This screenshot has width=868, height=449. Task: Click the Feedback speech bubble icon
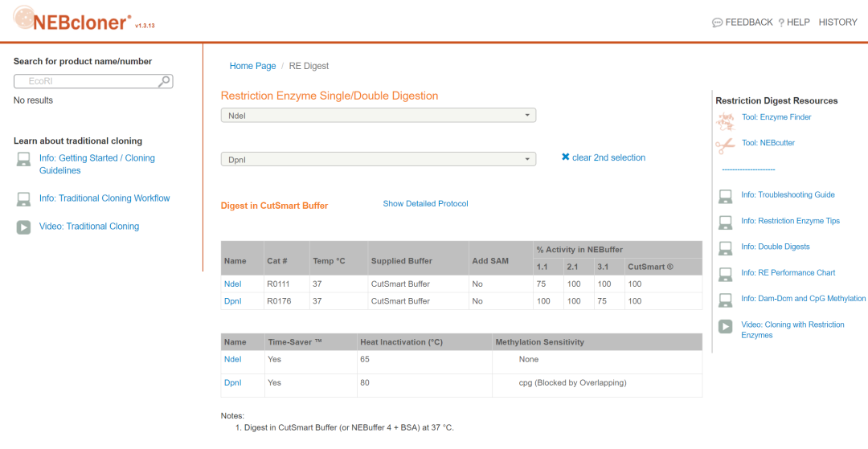[x=717, y=22]
